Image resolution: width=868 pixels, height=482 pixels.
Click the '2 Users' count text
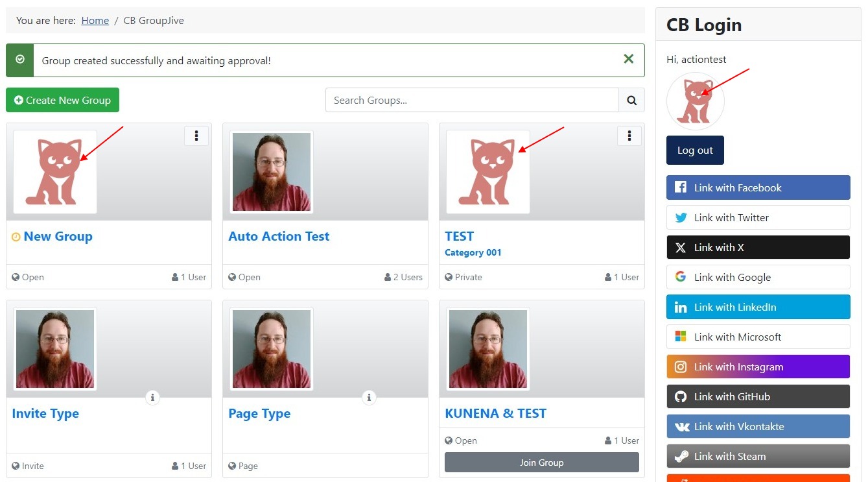[408, 277]
